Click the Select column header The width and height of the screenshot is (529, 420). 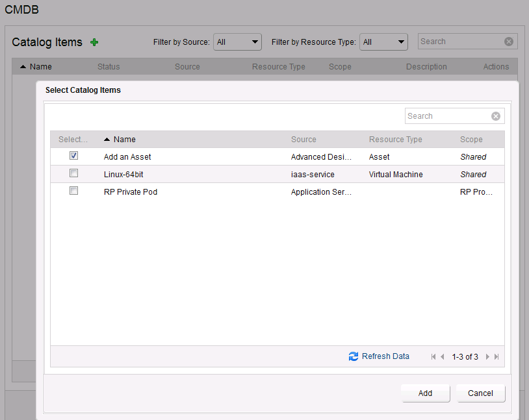73,139
